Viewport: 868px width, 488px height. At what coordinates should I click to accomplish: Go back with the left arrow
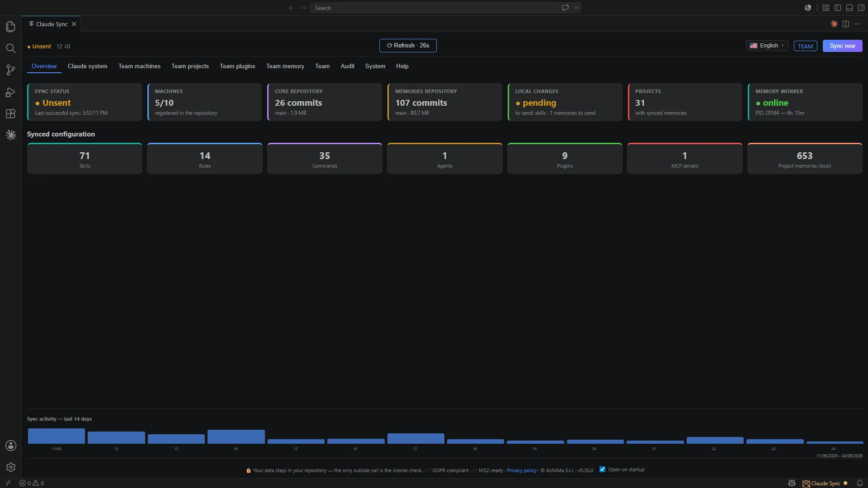pos(292,8)
